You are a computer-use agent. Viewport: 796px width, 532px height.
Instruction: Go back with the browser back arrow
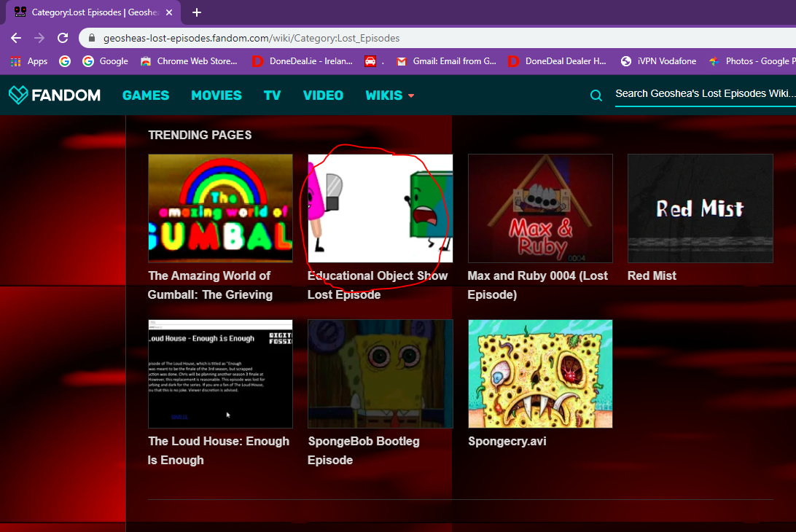pyautogui.click(x=16, y=38)
